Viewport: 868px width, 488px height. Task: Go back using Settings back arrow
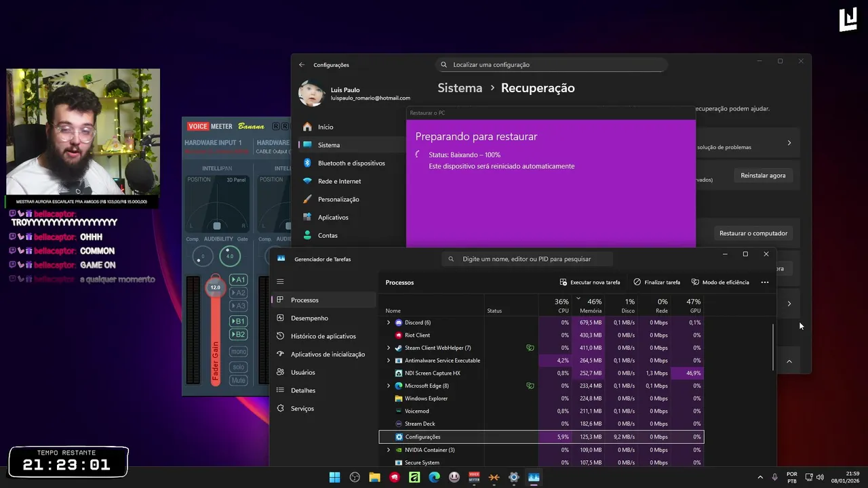point(302,65)
